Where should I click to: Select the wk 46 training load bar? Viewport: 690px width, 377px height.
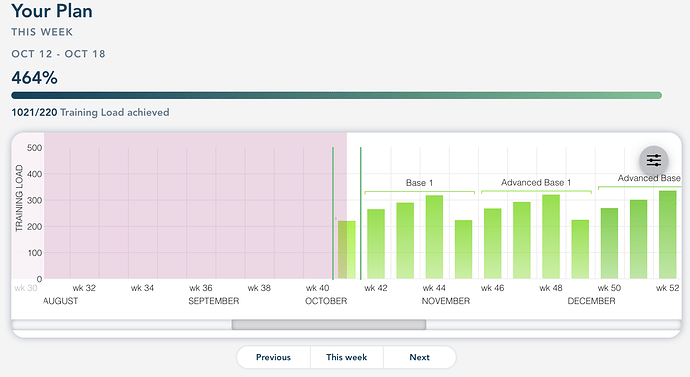(492, 244)
